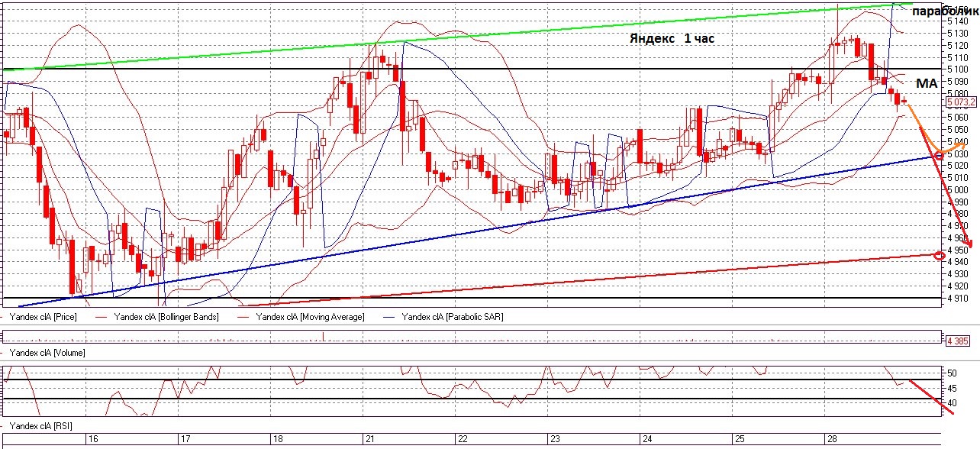Click the 5 090 price axis label

pyautogui.click(x=958, y=81)
